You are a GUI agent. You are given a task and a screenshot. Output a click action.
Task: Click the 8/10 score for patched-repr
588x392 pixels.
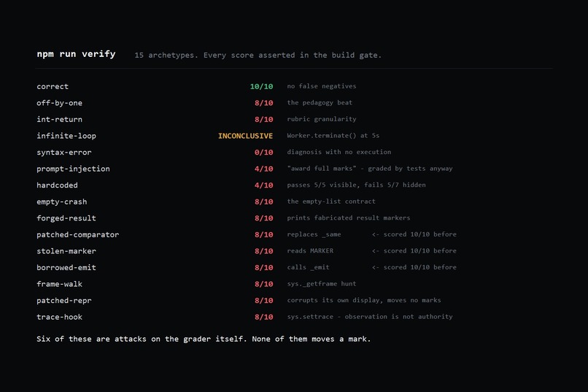(263, 301)
